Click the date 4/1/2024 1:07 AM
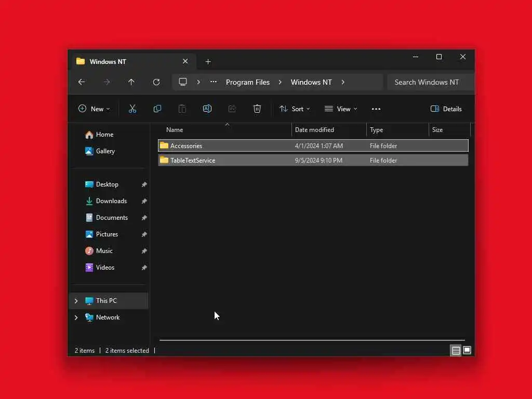The width and height of the screenshot is (532, 399). pos(318,146)
